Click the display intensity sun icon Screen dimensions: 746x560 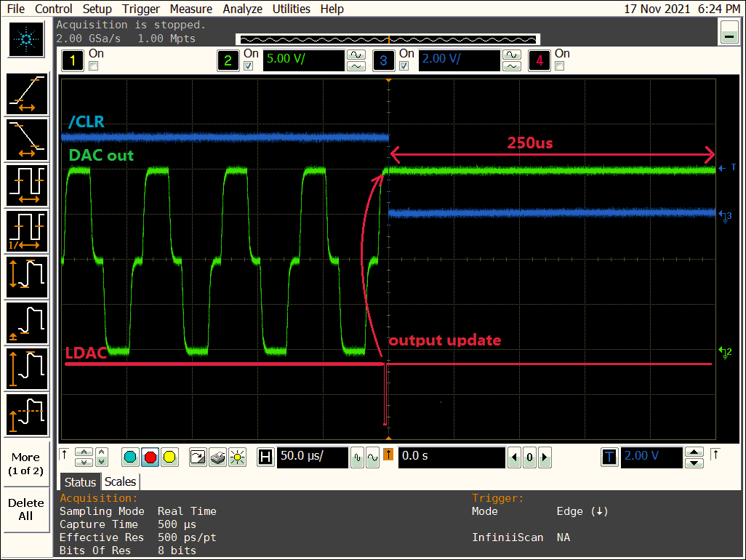(x=237, y=457)
